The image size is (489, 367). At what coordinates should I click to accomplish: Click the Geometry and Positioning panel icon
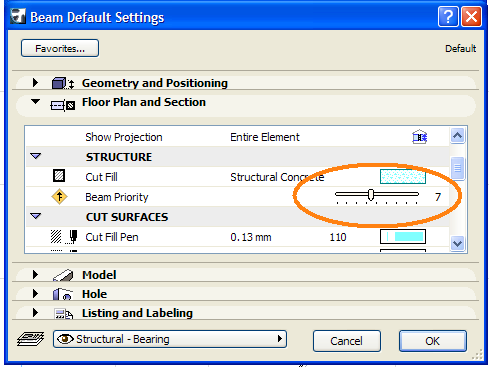(x=63, y=83)
